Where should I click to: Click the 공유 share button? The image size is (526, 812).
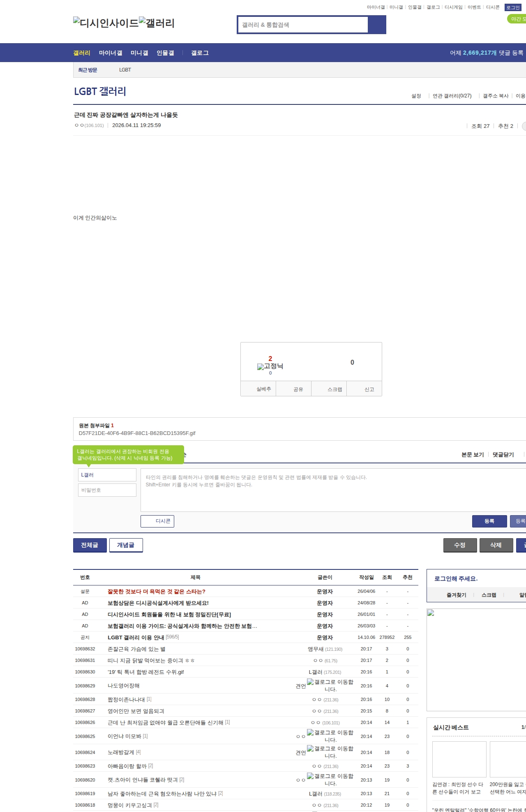click(294, 389)
